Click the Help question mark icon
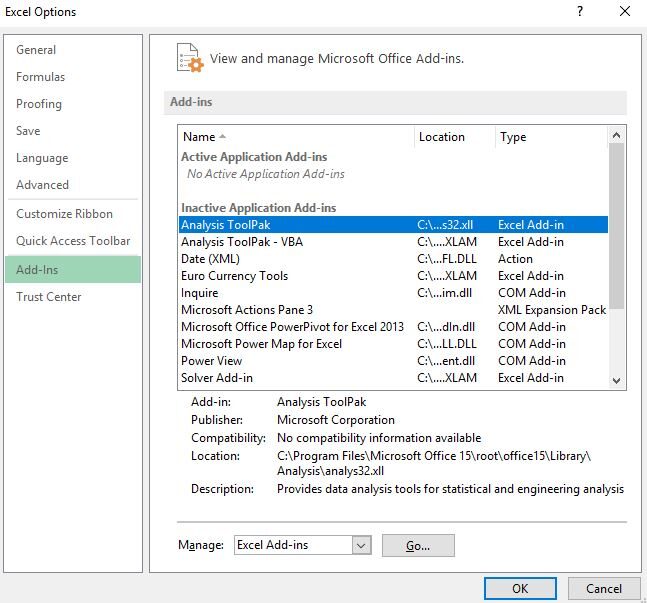This screenshot has height=603, width=647. click(580, 11)
